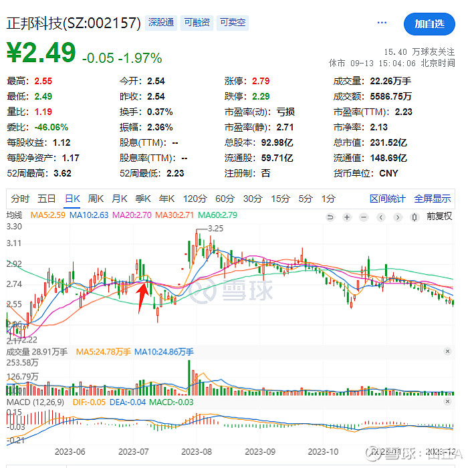
Task: Close the MACD indicator panel
Action: click(447, 402)
